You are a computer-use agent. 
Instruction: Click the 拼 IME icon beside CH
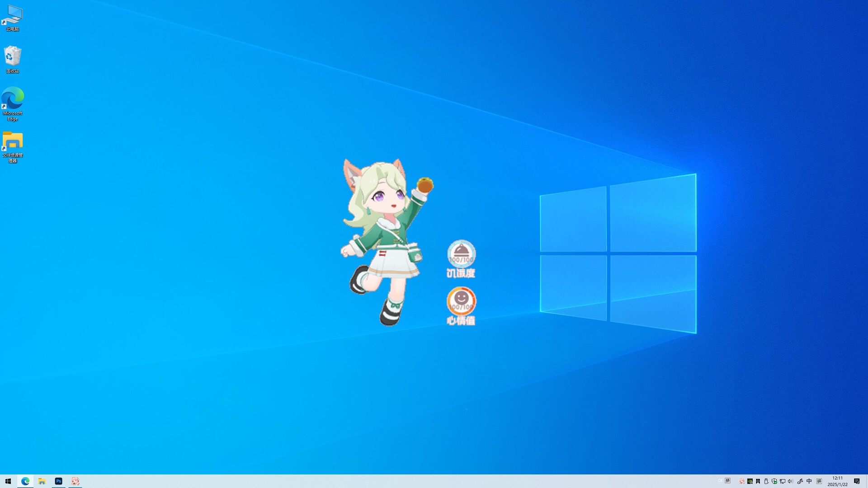click(728, 481)
